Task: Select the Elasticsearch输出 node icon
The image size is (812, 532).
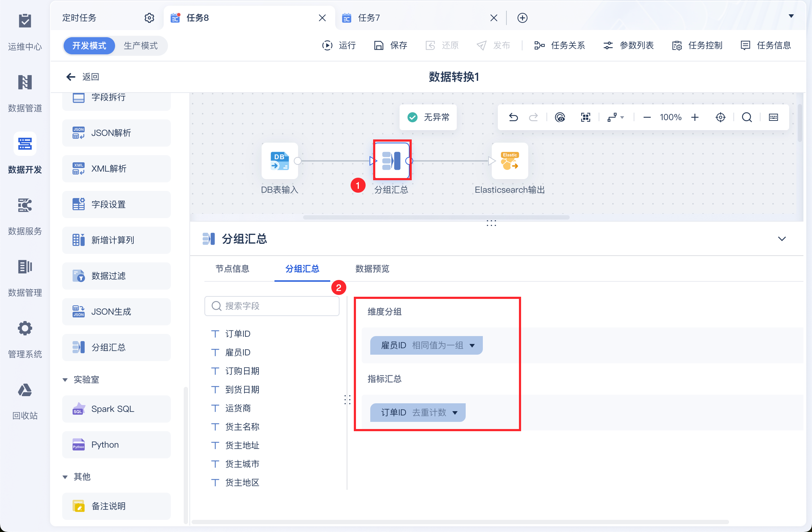Action: click(510, 161)
